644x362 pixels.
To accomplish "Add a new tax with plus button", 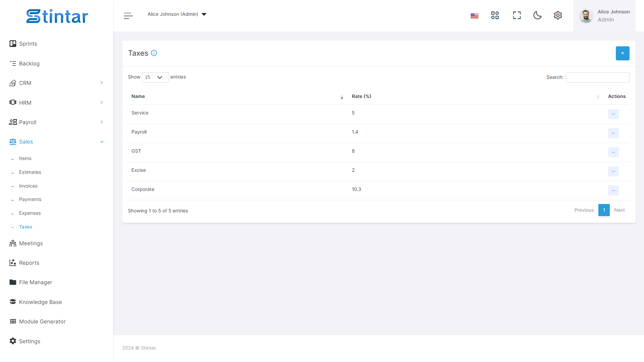I will click(x=623, y=53).
